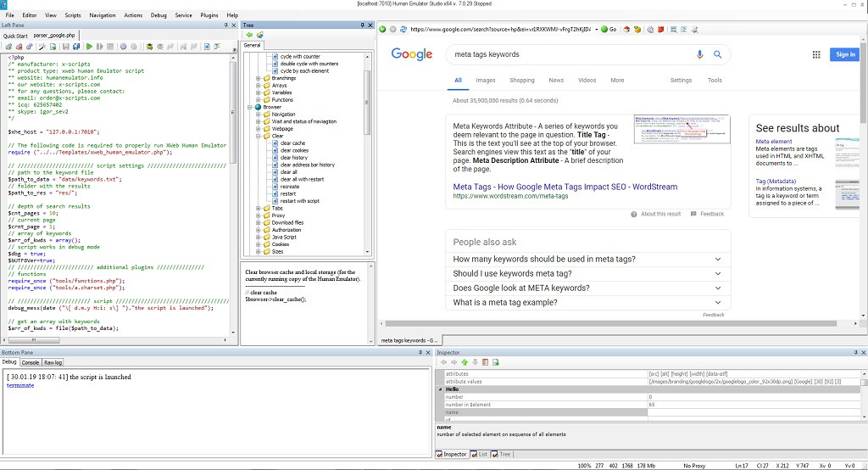
Task: Select 'clear cache' tree item
Action: (292, 143)
